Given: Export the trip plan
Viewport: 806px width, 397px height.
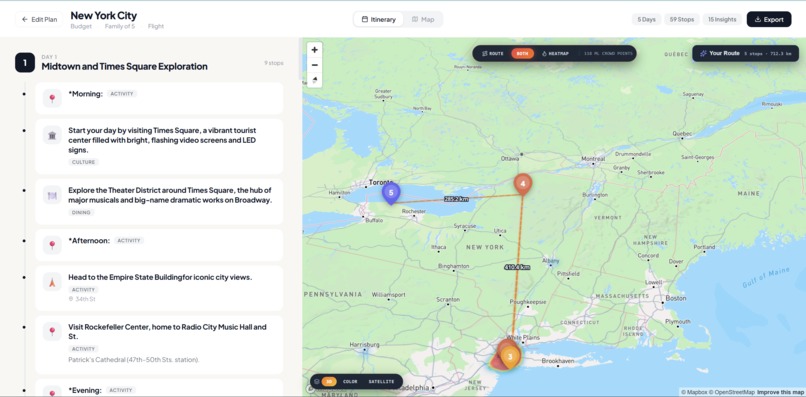Looking at the screenshot, I should pyautogui.click(x=769, y=20).
